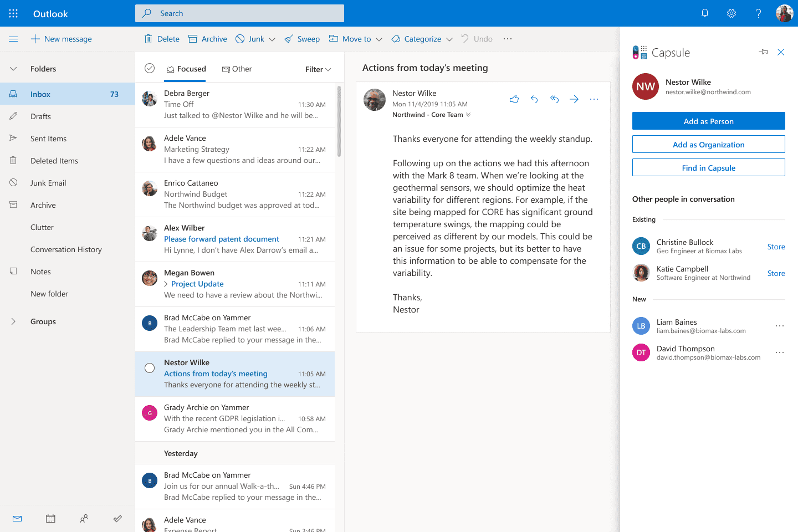Pin the Capsule panel open
The width and height of the screenshot is (798, 532).
763,52
